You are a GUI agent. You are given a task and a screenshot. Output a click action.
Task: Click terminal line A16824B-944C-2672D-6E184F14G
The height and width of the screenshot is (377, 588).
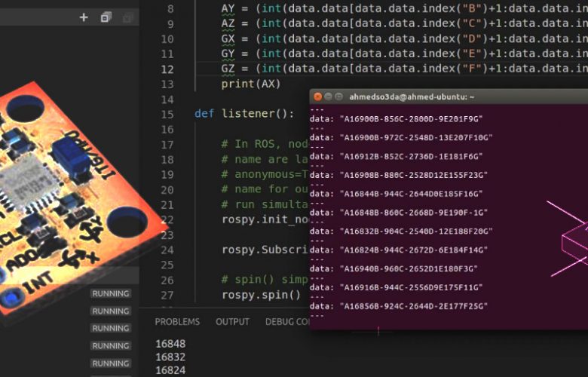pos(399,250)
